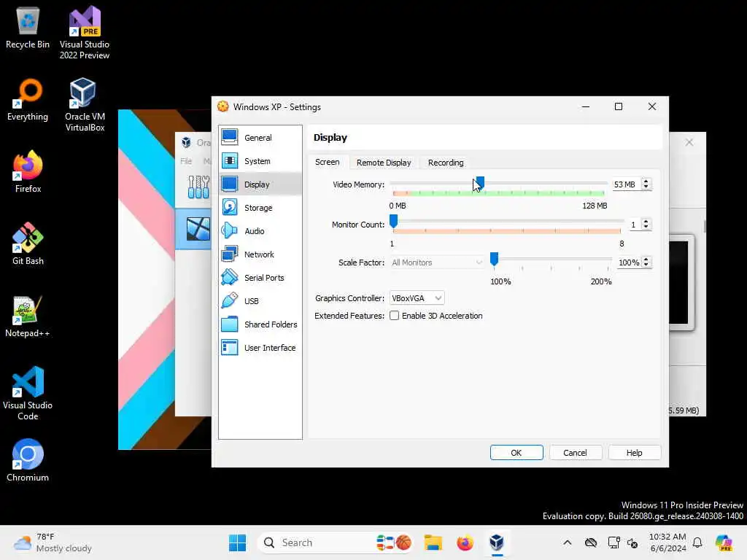Viewport: 747px width, 560px height.
Task: Open Shared Folders settings icon
Action: click(x=230, y=324)
